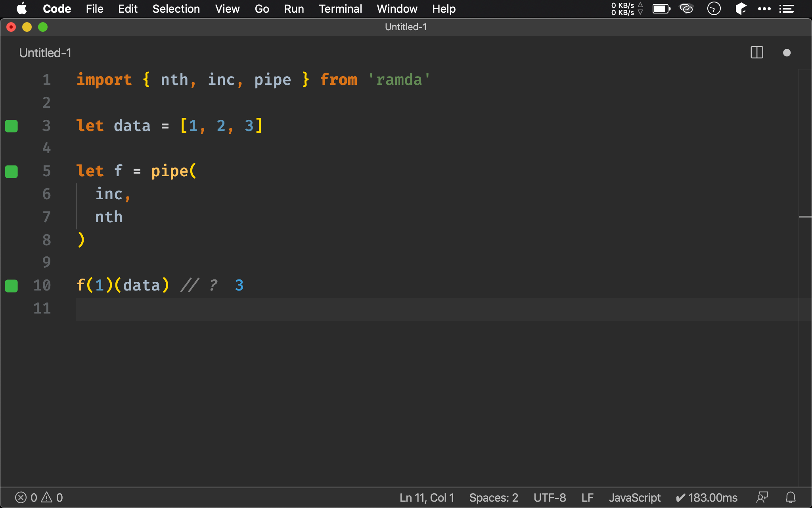
Task: Click line number 7 in the gutter
Action: tap(46, 217)
